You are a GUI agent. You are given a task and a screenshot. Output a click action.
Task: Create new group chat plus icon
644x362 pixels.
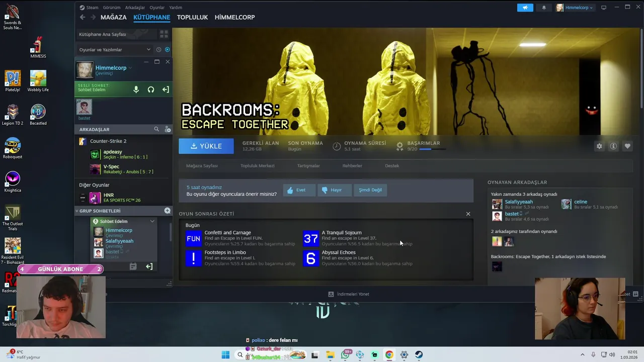click(x=168, y=211)
